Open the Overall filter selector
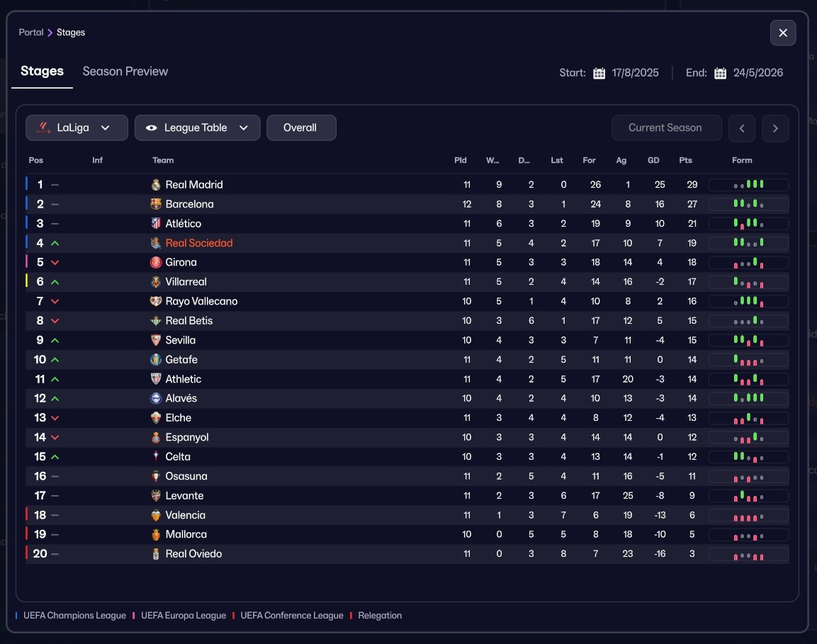The image size is (817, 644). pyautogui.click(x=300, y=128)
